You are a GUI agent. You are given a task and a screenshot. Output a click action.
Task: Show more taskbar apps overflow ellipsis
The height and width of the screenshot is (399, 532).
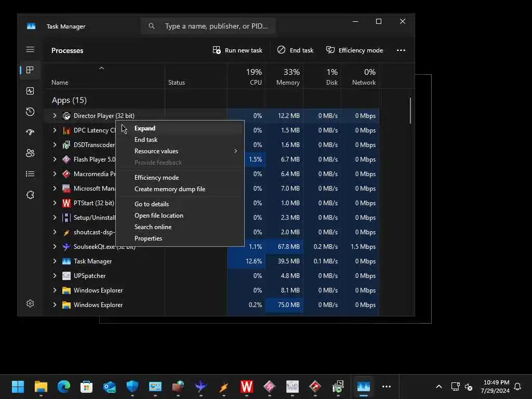click(x=387, y=387)
